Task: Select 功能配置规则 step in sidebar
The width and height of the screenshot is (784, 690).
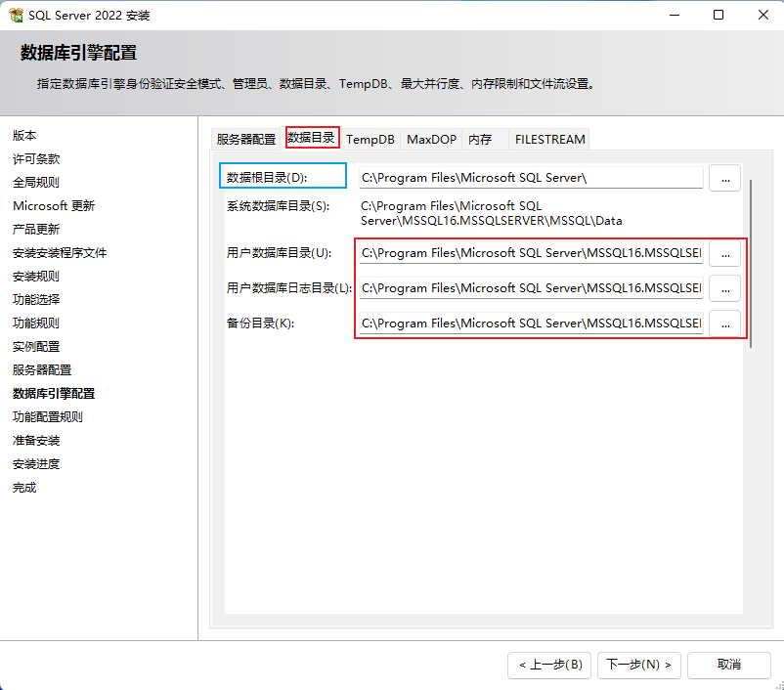Action: pos(48,417)
